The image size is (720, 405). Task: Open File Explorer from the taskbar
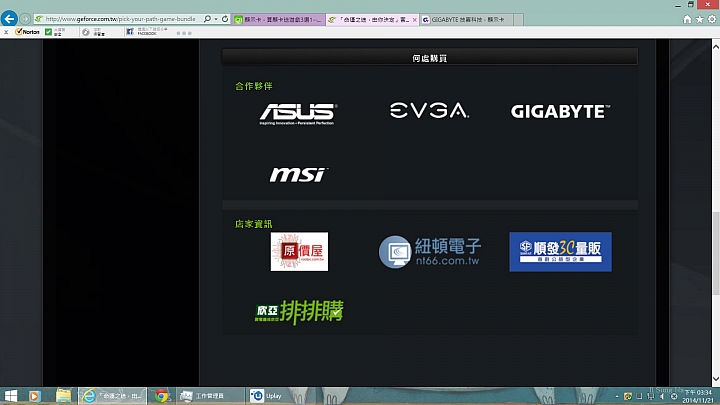point(63,396)
